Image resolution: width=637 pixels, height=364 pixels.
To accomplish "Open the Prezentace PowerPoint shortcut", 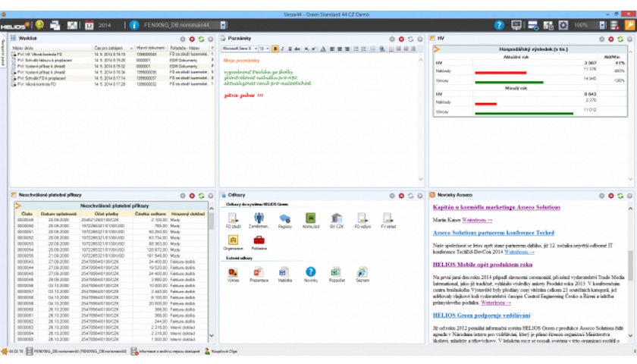I will click(259, 275).
